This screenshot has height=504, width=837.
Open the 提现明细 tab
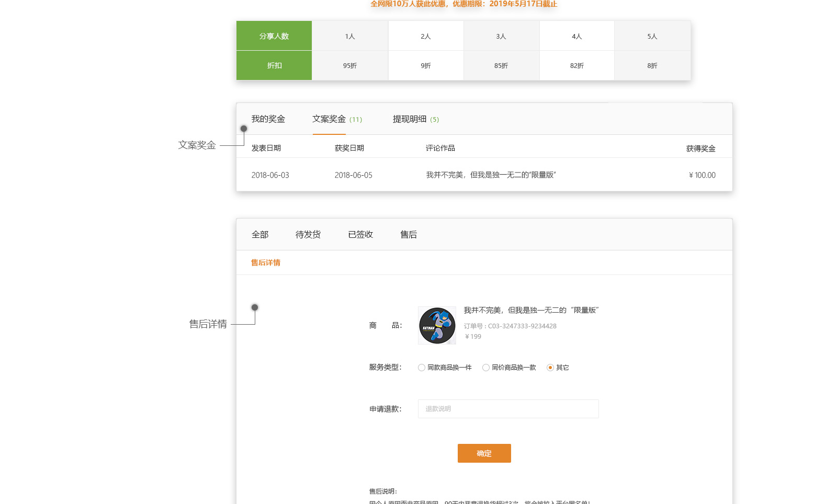410,119
